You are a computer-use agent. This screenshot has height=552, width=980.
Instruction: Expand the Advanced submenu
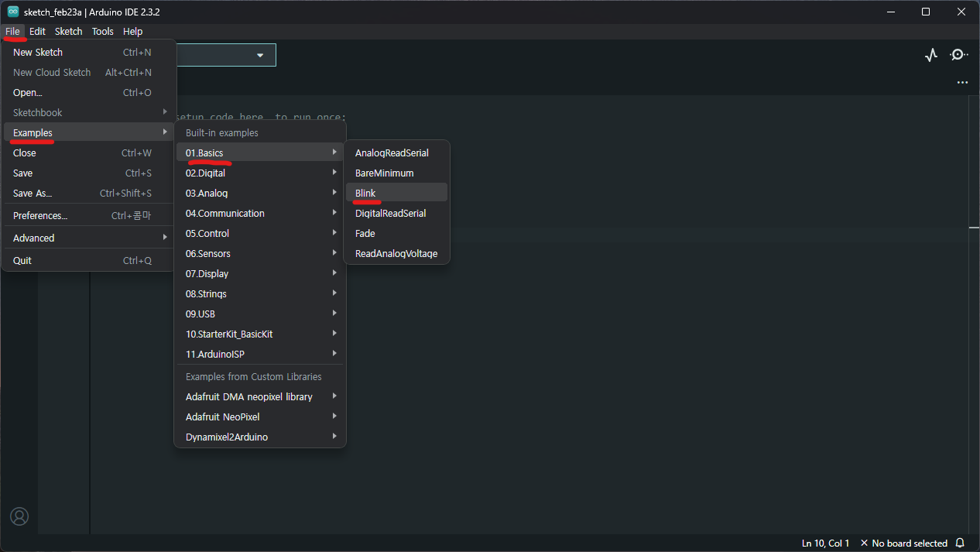tap(89, 238)
